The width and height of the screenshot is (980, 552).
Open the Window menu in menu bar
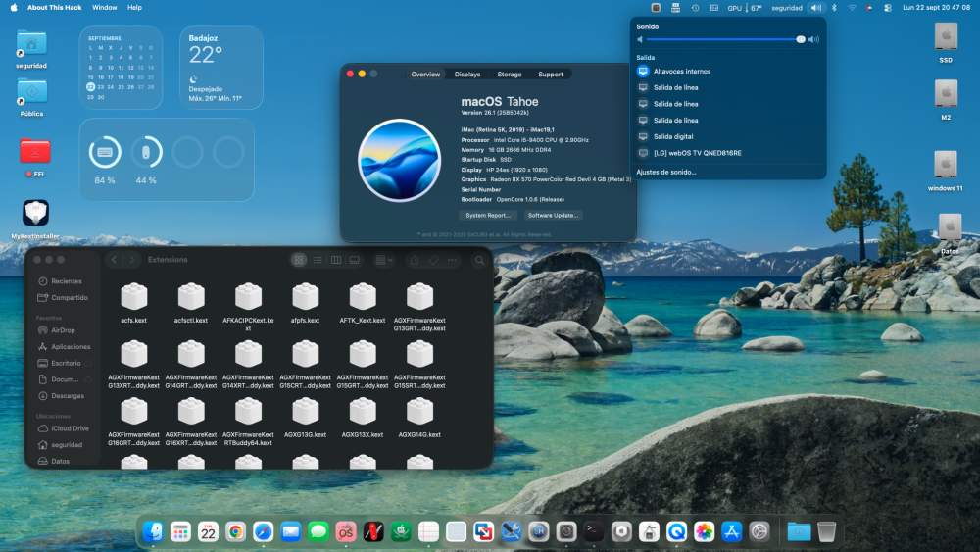tap(105, 8)
